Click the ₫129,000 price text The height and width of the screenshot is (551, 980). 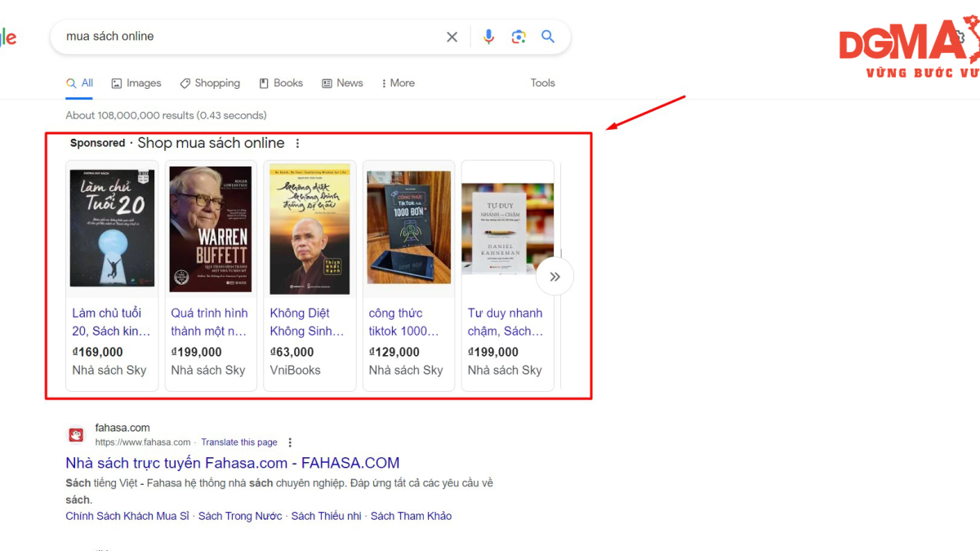point(394,352)
